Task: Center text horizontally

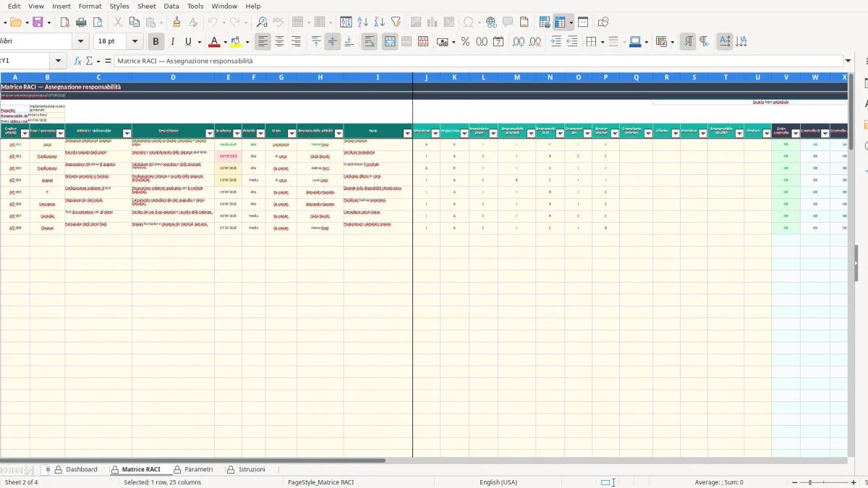Action: pos(279,42)
